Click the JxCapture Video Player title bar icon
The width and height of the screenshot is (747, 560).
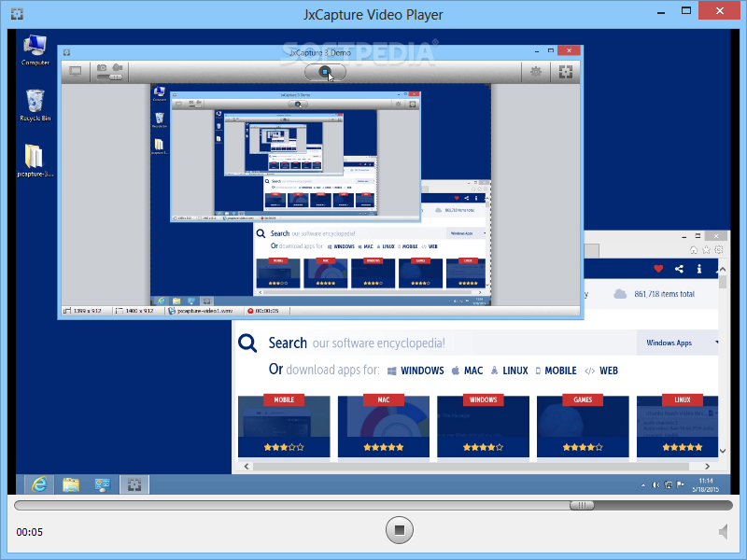pyautogui.click(x=17, y=14)
